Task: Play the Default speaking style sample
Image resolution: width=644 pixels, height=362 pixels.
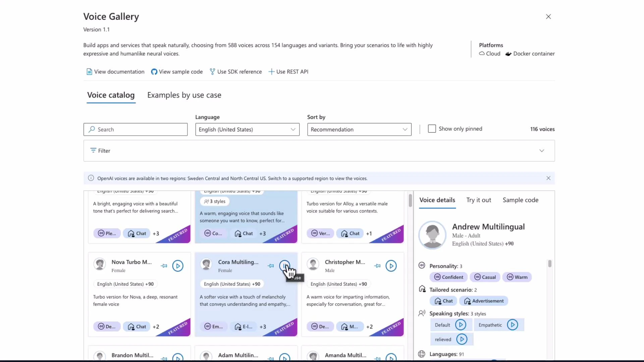Action: tap(461, 325)
